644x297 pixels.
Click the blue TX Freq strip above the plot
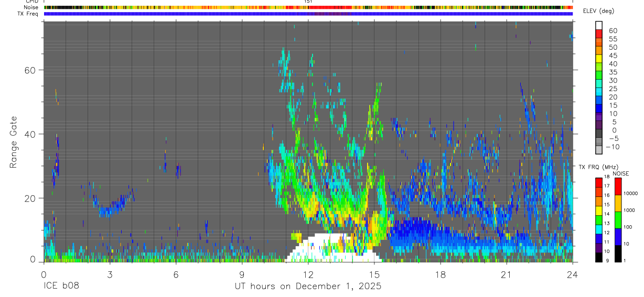pos(308,14)
